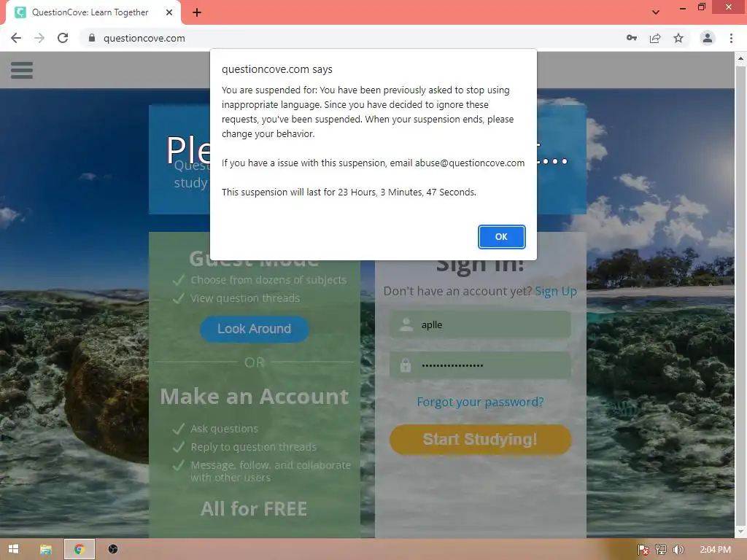Open File Explorer from taskbar
This screenshot has width=747, height=560.
(x=46, y=549)
